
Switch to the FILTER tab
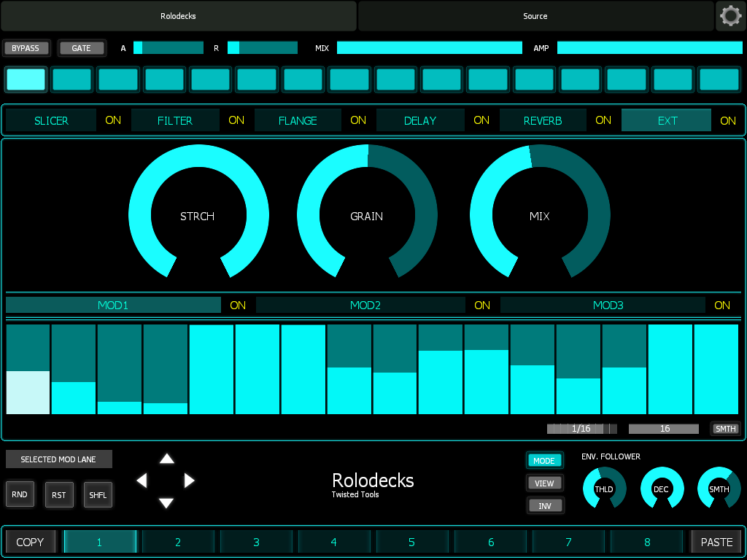point(175,120)
